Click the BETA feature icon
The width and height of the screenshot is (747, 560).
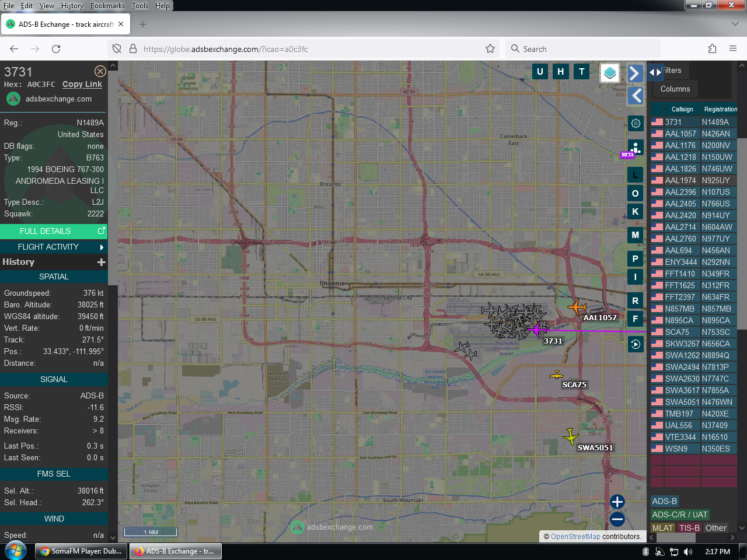click(x=635, y=148)
